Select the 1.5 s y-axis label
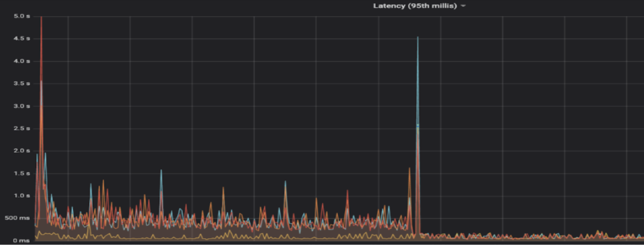644x245 pixels. click(22, 173)
